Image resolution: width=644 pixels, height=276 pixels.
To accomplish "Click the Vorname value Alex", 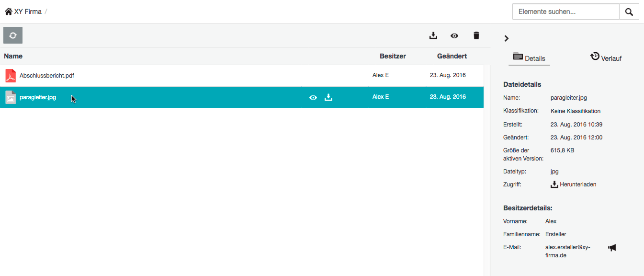I will [551, 221].
